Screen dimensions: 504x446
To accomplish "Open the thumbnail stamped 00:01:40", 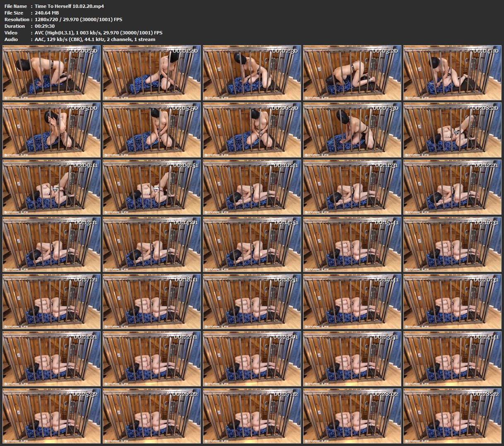I will 152,73.
